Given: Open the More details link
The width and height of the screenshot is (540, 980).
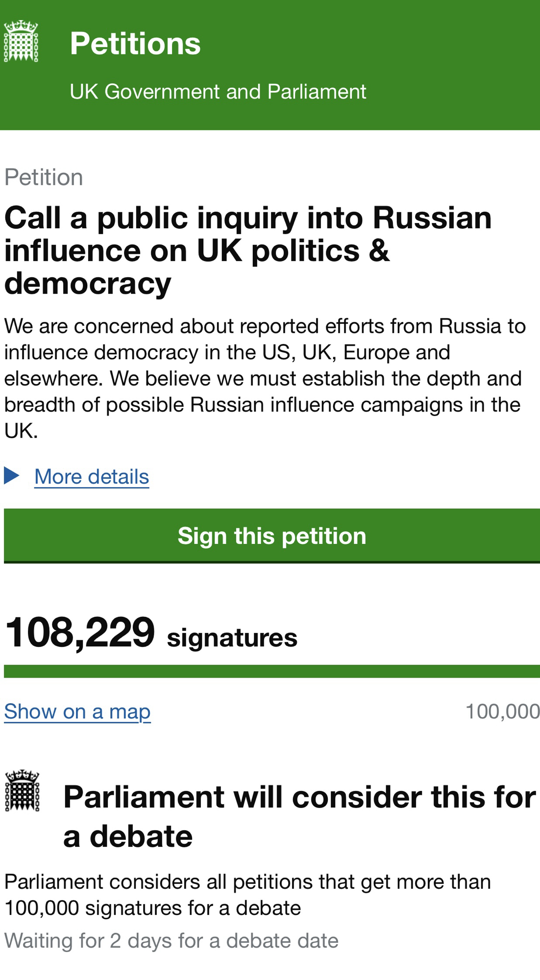Looking at the screenshot, I should point(92,477).
